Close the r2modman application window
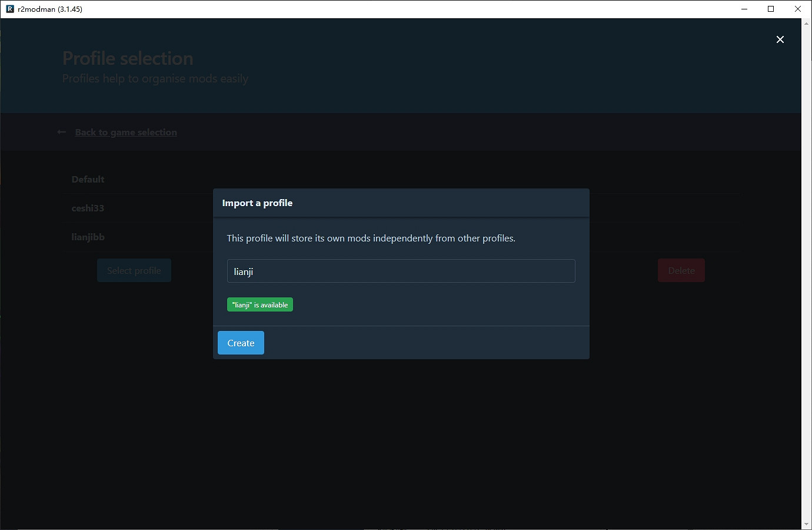This screenshot has width=812, height=530. click(798, 9)
